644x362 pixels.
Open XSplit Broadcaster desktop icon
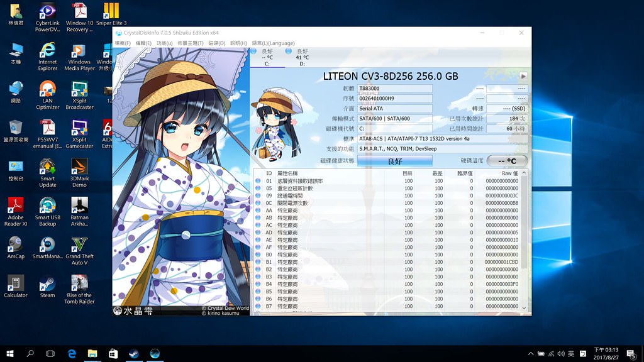pyautogui.click(x=79, y=96)
